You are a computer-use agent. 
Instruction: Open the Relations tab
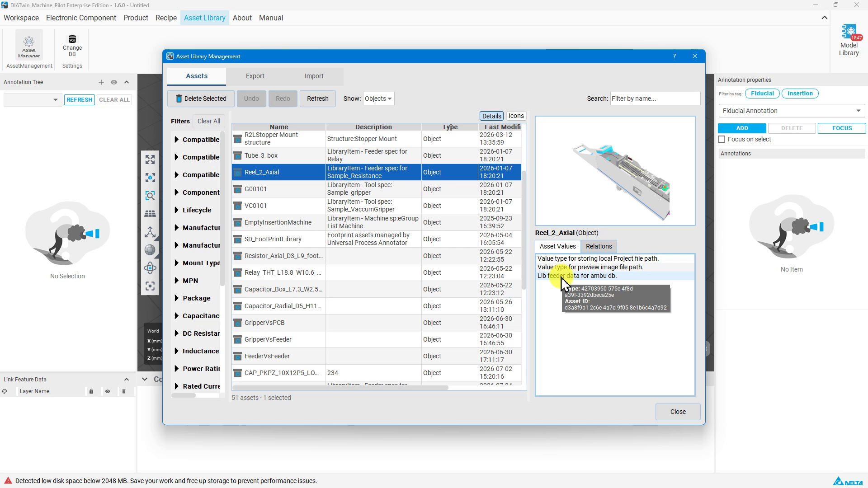tap(599, 246)
